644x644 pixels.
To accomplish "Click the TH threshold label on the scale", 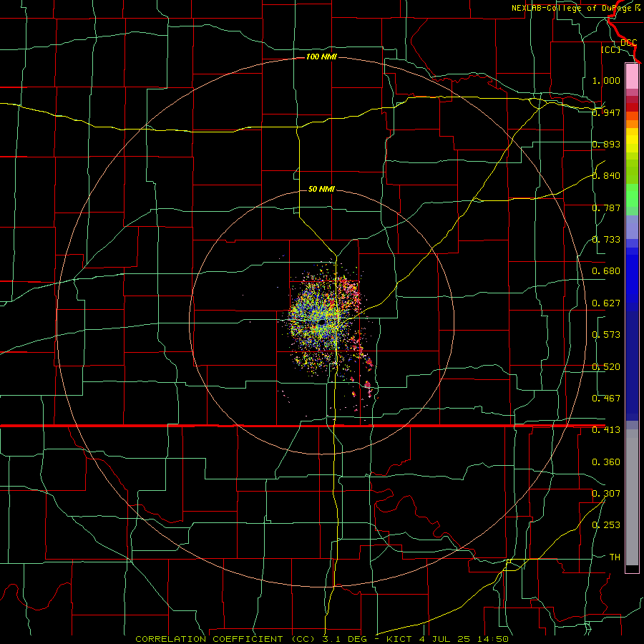I will [x=615, y=557].
